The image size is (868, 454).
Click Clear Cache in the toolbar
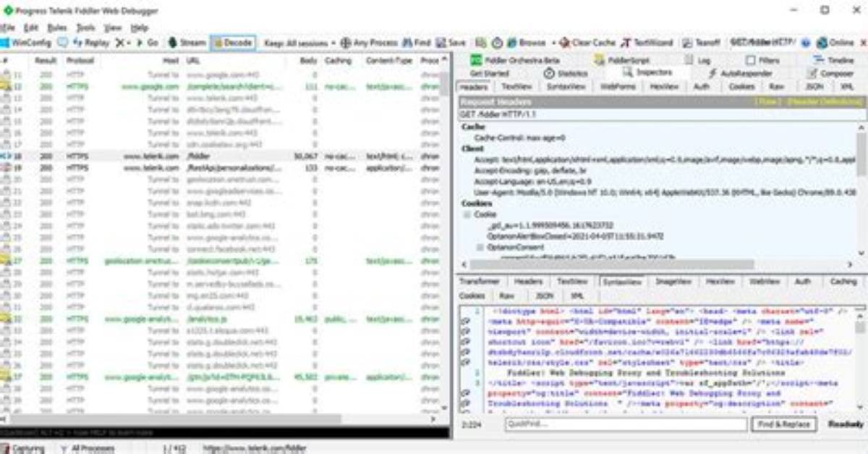(587, 43)
